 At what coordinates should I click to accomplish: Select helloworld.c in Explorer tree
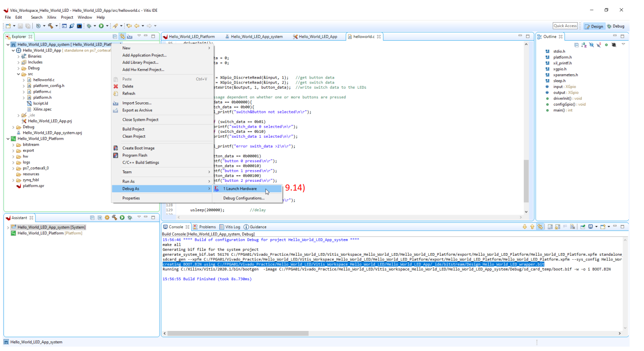pos(44,80)
